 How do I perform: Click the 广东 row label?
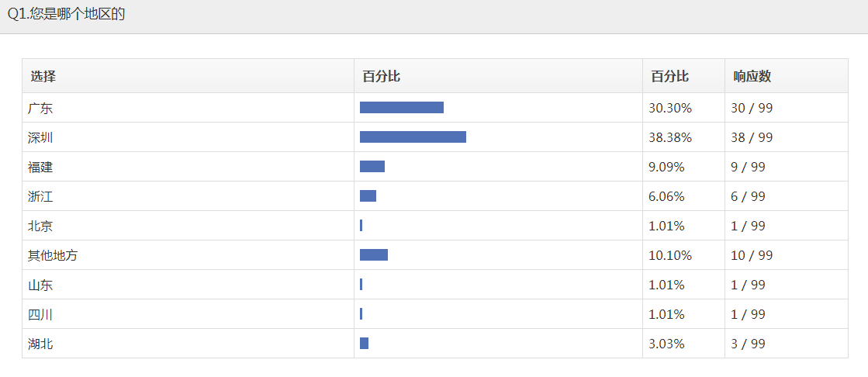tap(40, 108)
